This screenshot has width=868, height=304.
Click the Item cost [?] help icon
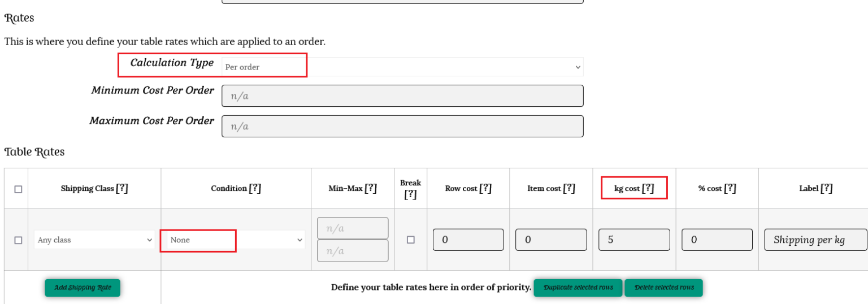point(569,189)
